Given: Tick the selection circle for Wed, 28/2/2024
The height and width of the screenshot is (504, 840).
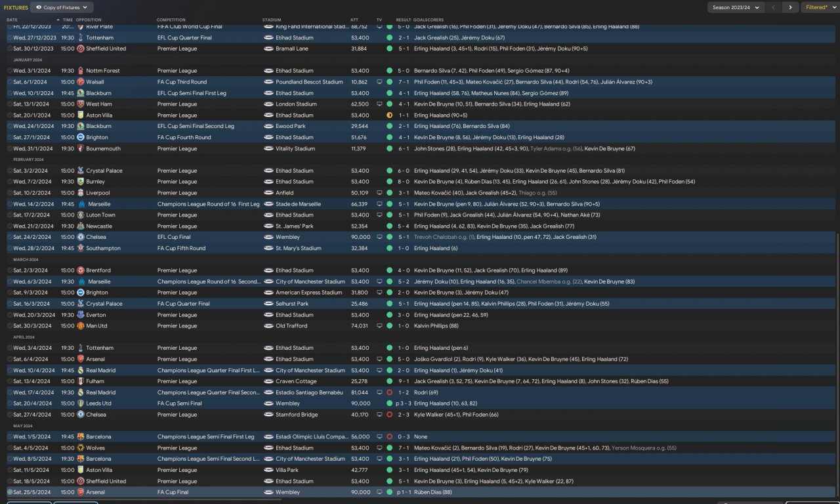Looking at the screenshot, I should click(x=10, y=249).
